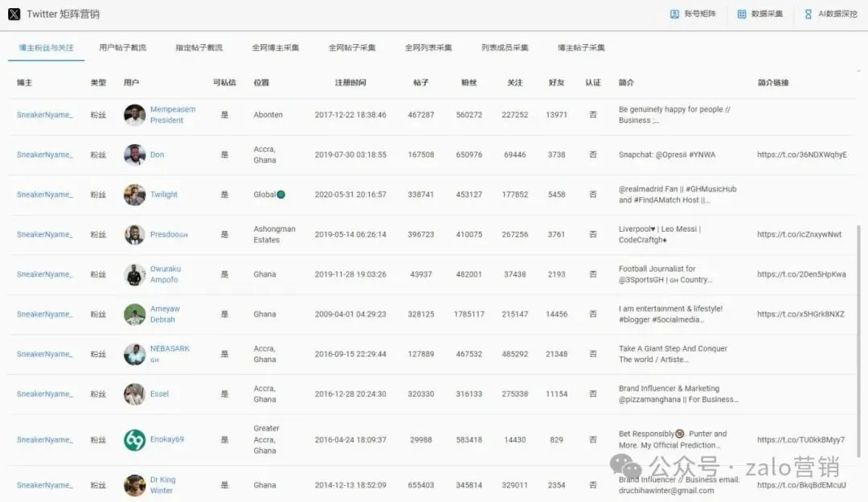Switch to the 列表成员采集 tab
The width and height of the screenshot is (868, 502).
pos(504,48)
